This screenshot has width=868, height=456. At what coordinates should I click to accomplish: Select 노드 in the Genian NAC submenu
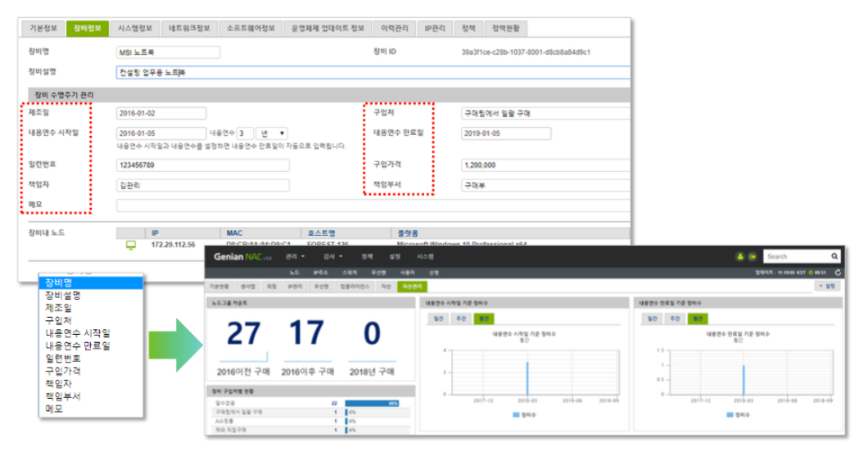(295, 273)
